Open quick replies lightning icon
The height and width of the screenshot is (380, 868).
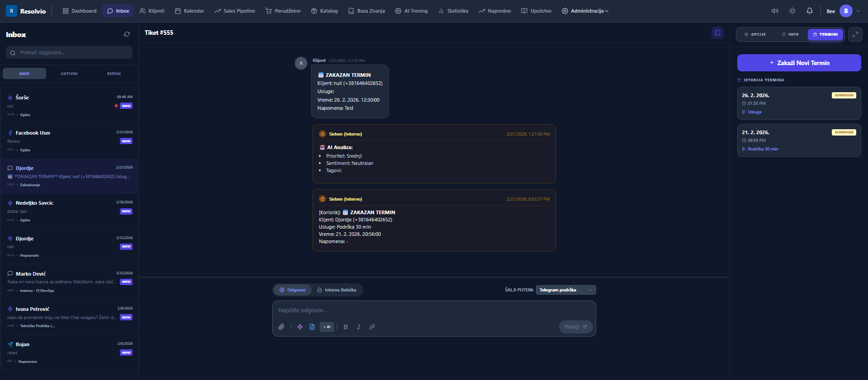click(300, 327)
